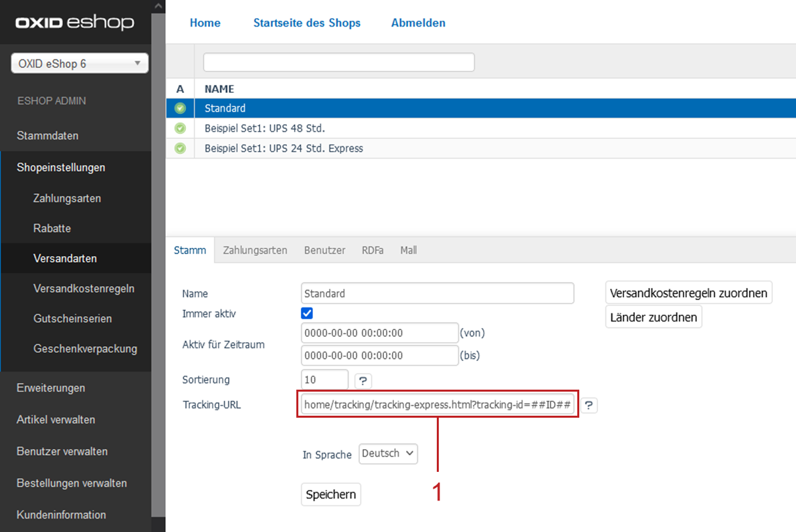Switch to the Zahlungsarten tab
The width and height of the screenshot is (796, 532).
click(x=255, y=250)
